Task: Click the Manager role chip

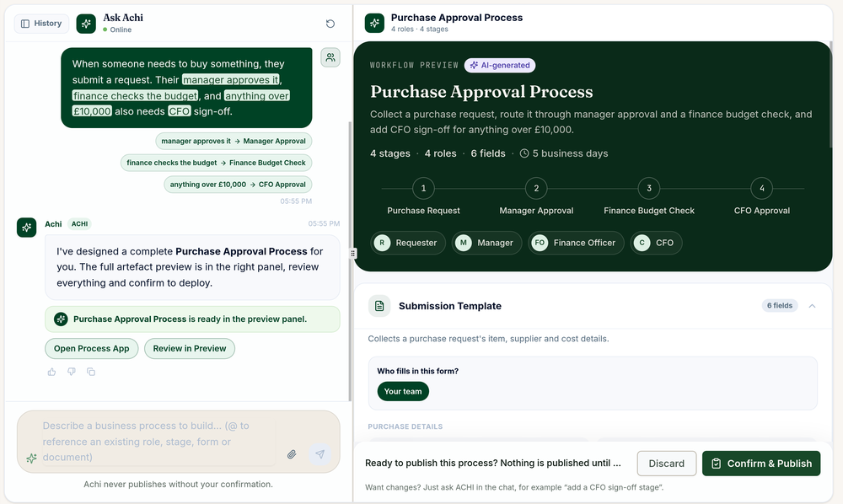Action: [x=486, y=243]
